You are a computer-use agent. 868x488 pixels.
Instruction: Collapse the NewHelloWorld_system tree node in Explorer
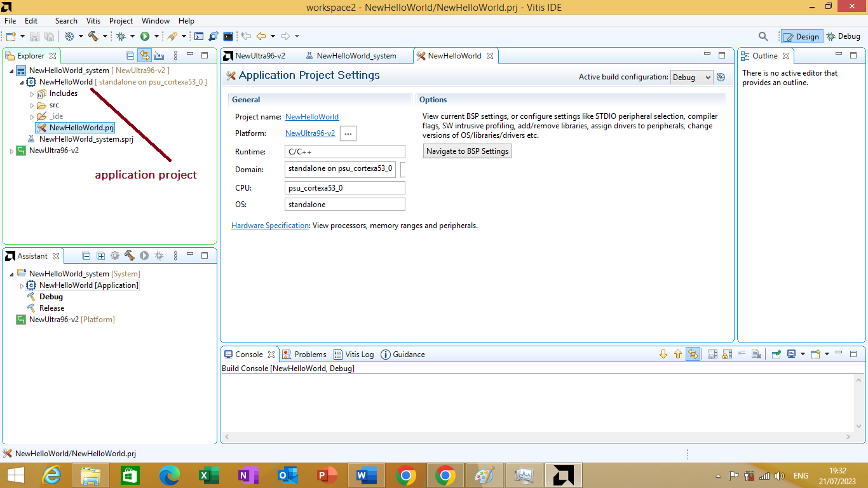(11, 71)
